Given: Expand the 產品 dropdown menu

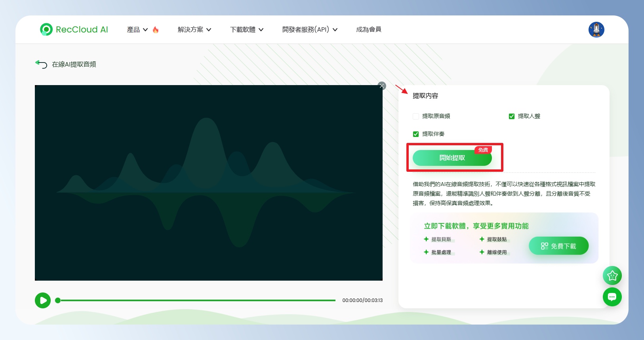Looking at the screenshot, I should click(137, 30).
